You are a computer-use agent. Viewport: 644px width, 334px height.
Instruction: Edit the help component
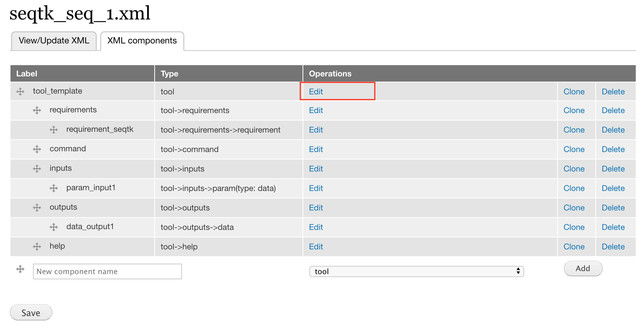point(316,247)
